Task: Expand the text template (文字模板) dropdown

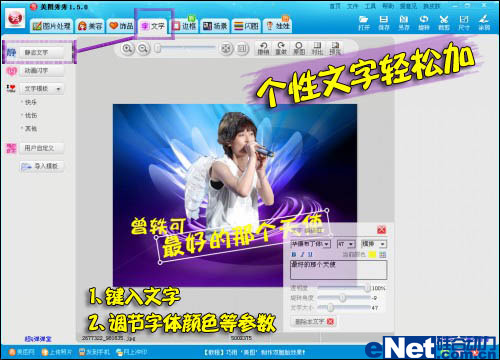Action: (x=42, y=89)
